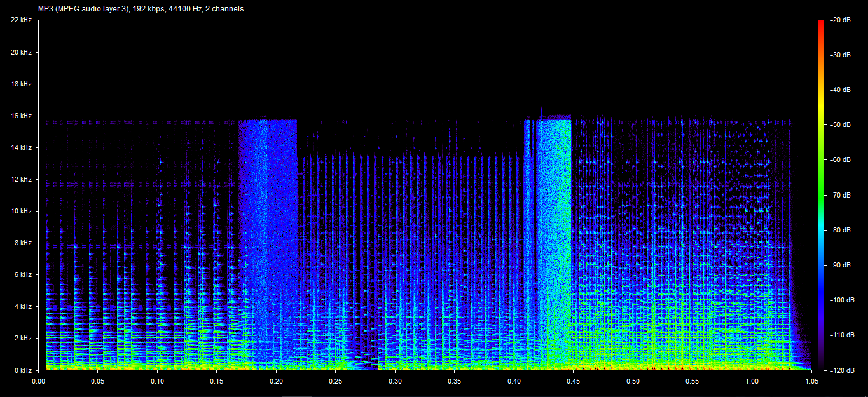868x397 pixels.
Task: Select the 0:20 time axis marker
Action: click(x=276, y=381)
